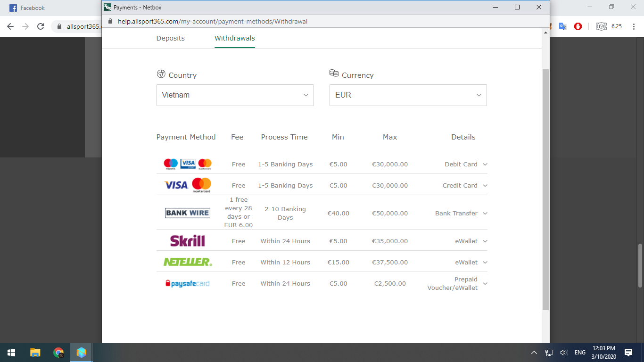Image resolution: width=644 pixels, height=362 pixels.
Task: Click the €40.00 minimum amount
Action: pyautogui.click(x=339, y=214)
